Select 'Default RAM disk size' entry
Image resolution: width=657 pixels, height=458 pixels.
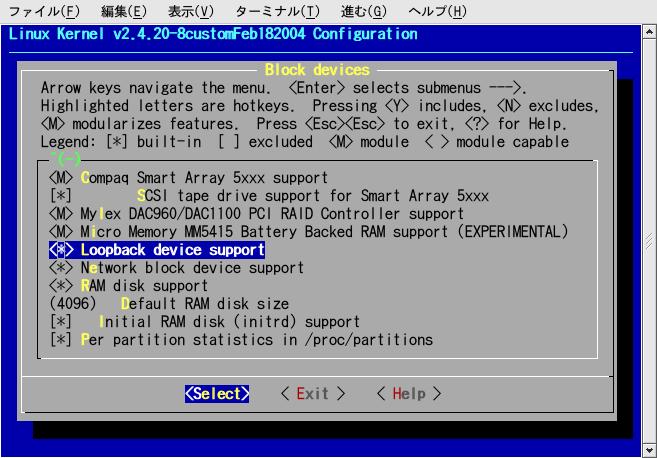click(205, 304)
